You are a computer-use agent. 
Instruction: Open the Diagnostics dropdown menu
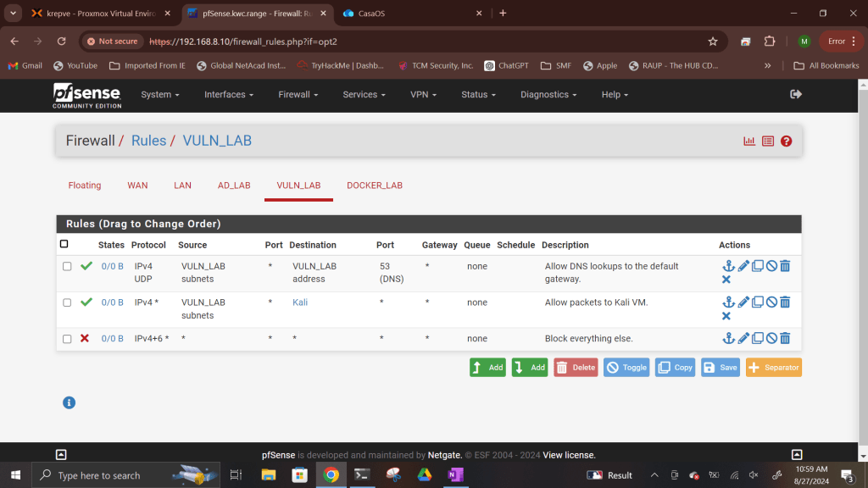[548, 95]
